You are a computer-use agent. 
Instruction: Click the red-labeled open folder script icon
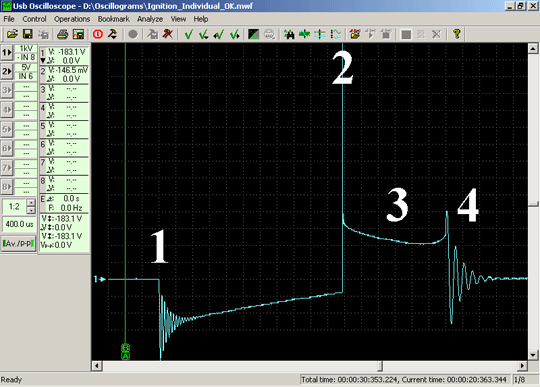[355, 34]
